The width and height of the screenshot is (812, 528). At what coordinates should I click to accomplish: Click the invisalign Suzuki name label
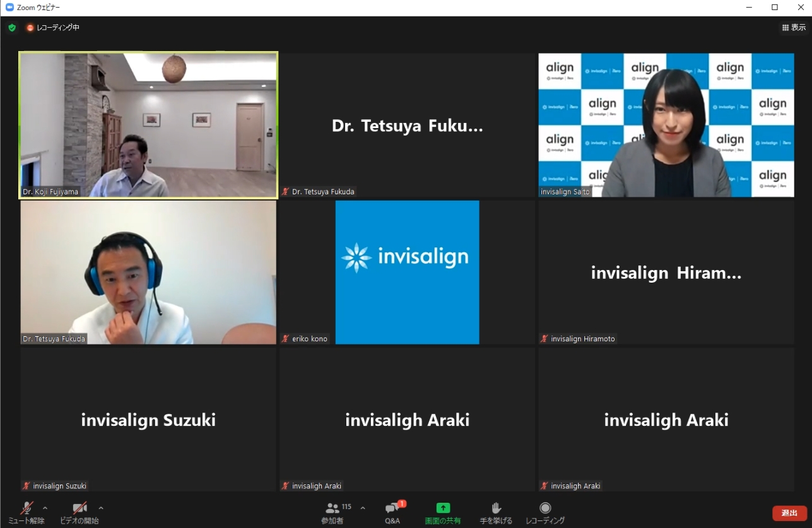tap(59, 486)
